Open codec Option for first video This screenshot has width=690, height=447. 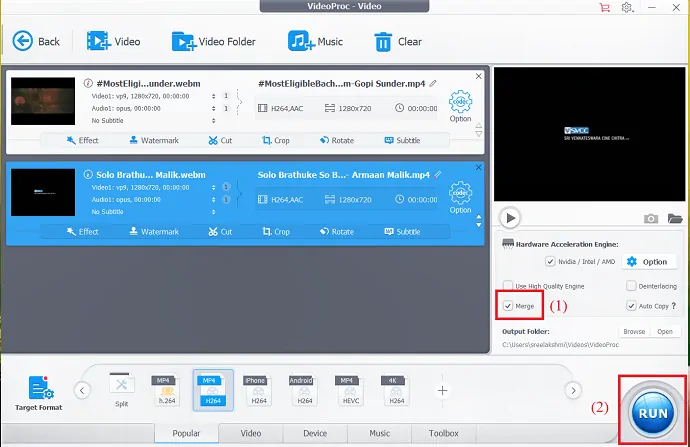(460, 107)
